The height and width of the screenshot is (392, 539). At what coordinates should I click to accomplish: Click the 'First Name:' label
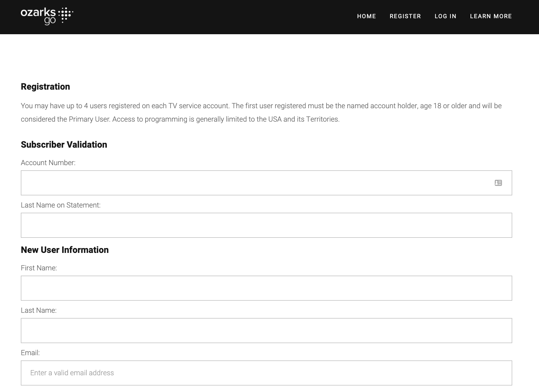point(39,268)
